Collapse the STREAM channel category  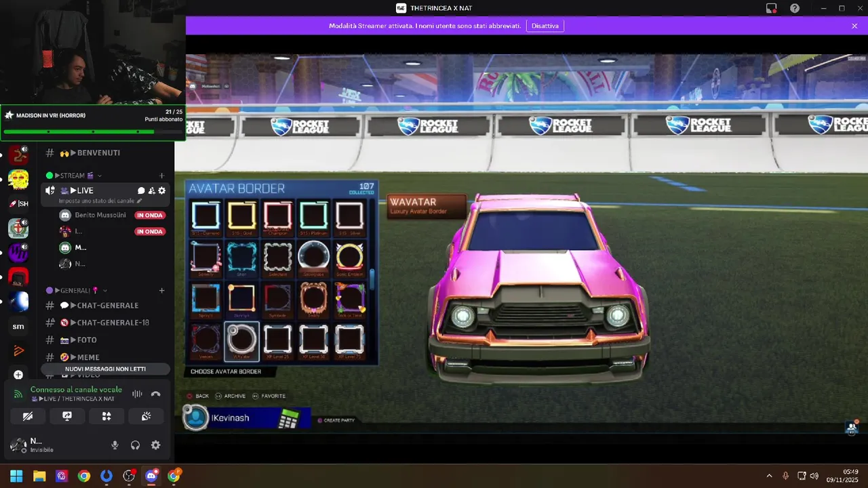pos(74,176)
